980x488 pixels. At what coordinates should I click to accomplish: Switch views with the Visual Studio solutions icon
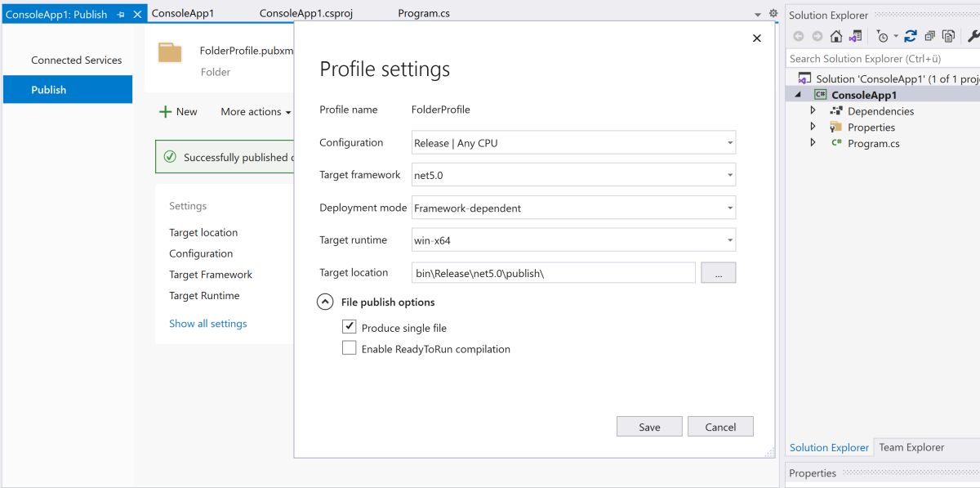point(854,36)
